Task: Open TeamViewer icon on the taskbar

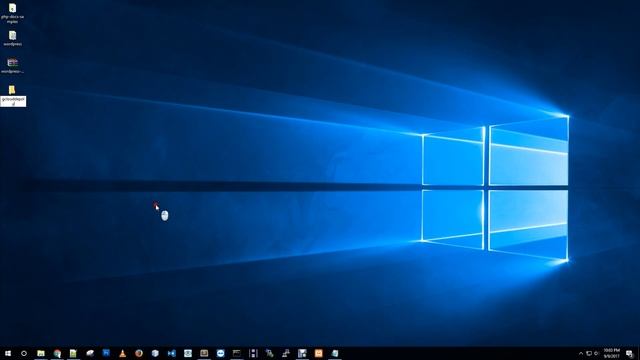Action: coord(220,353)
